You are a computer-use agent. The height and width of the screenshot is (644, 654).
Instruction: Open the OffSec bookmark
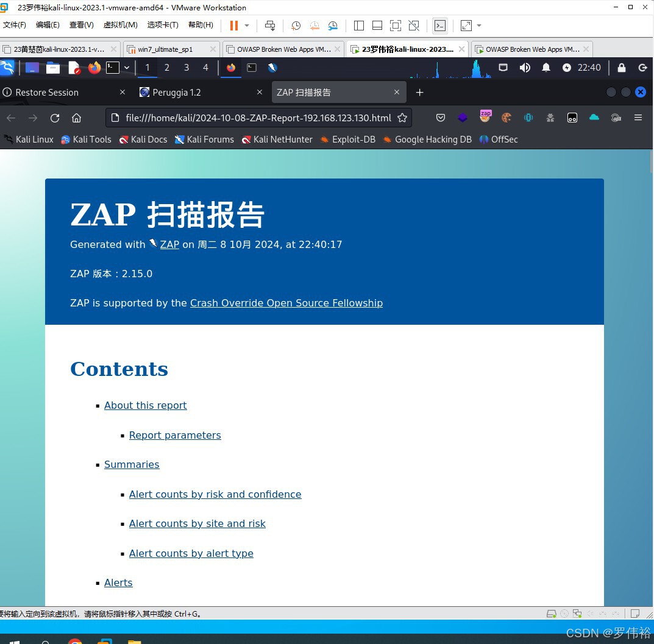coord(499,140)
